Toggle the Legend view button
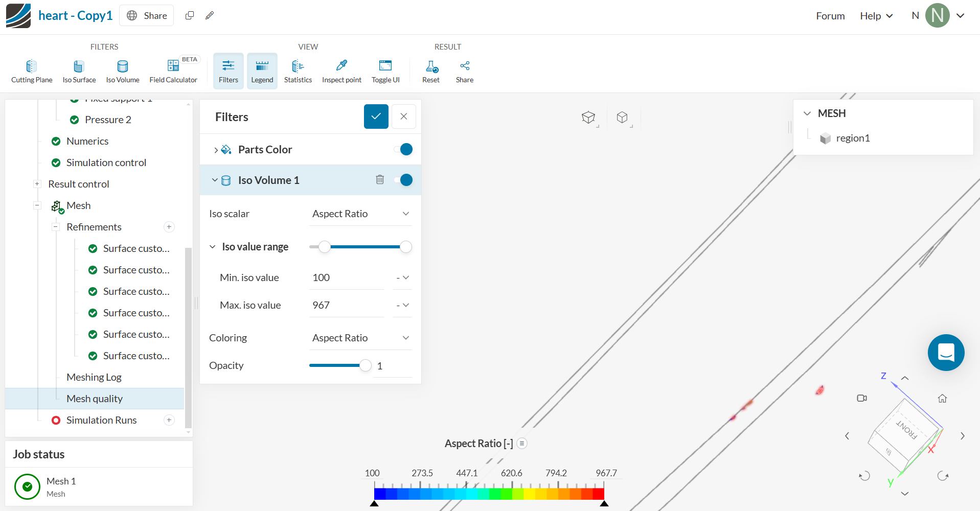Screen dimensions: 980x511 (x=262, y=71)
